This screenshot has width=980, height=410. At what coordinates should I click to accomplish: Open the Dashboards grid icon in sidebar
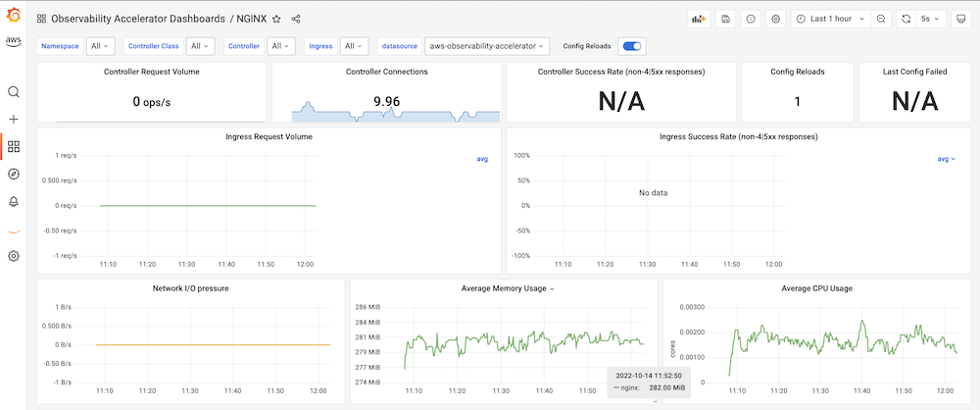click(x=13, y=146)
